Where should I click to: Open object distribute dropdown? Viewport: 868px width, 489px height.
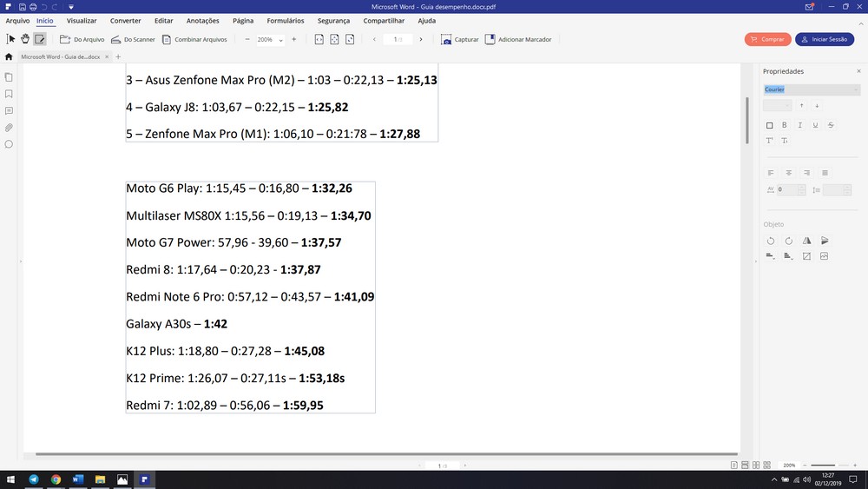click(x=789, y=256)
